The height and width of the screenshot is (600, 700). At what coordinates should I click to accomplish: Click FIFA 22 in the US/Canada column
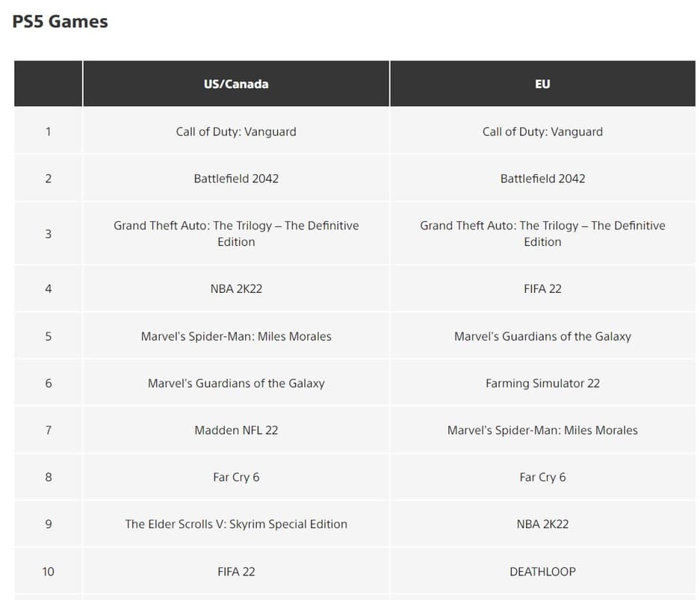236,572
